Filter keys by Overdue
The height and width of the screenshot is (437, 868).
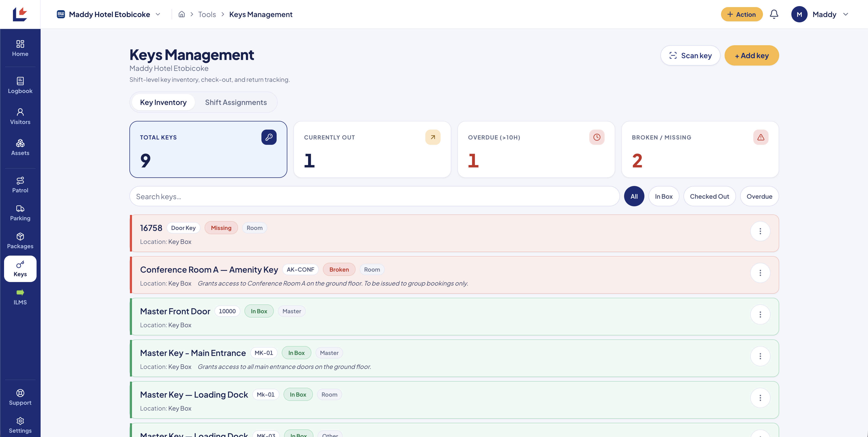(759, 196)
